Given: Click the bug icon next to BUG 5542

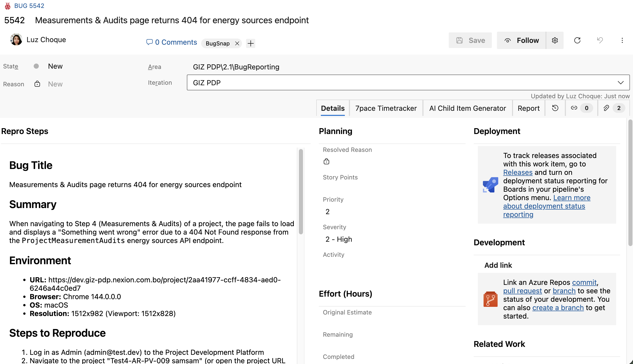Looking at the screenshot, I should coord(8,6).
